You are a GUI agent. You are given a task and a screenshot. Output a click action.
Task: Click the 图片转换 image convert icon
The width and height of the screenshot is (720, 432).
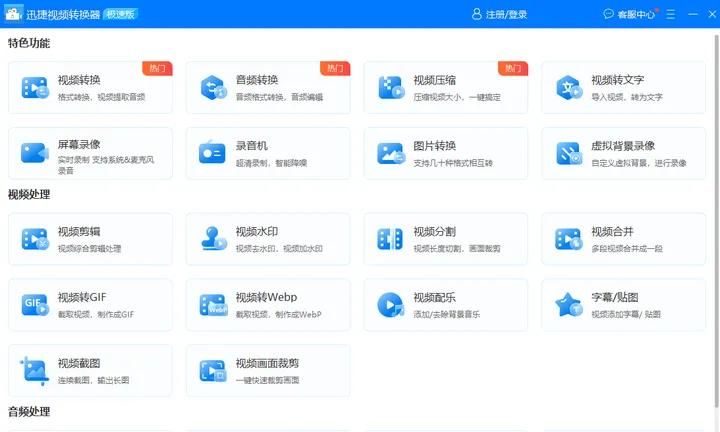point(391,153)
